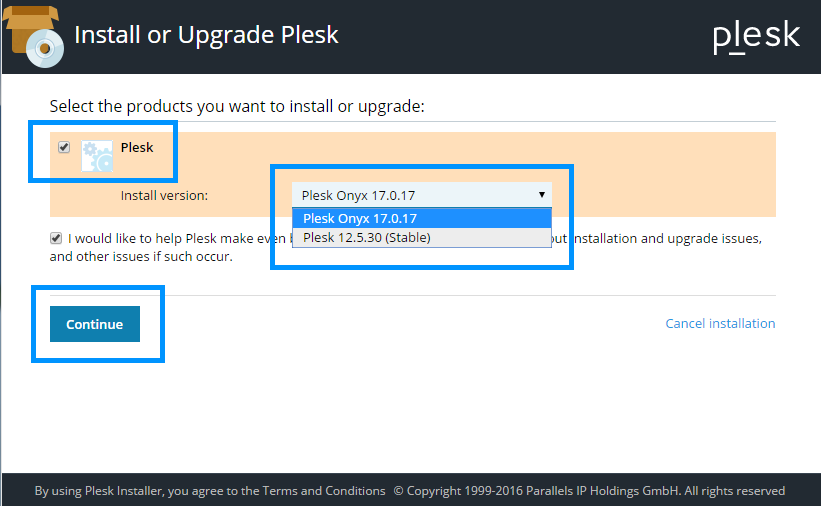This screenshot has height=506, width=821.
Task: Click the Cancel installation link
Action: 720,323
